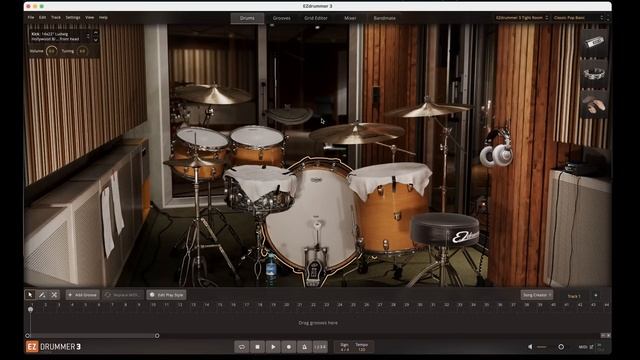640x360 pixels.
Task: Open the View menu
Action: [x=90, y=18]
